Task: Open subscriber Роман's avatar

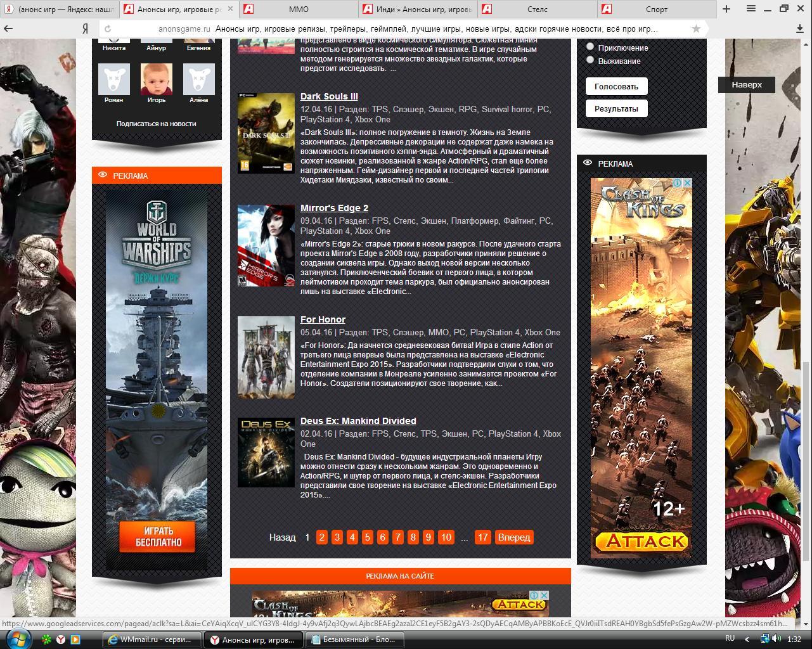Action: coord(114,79)
